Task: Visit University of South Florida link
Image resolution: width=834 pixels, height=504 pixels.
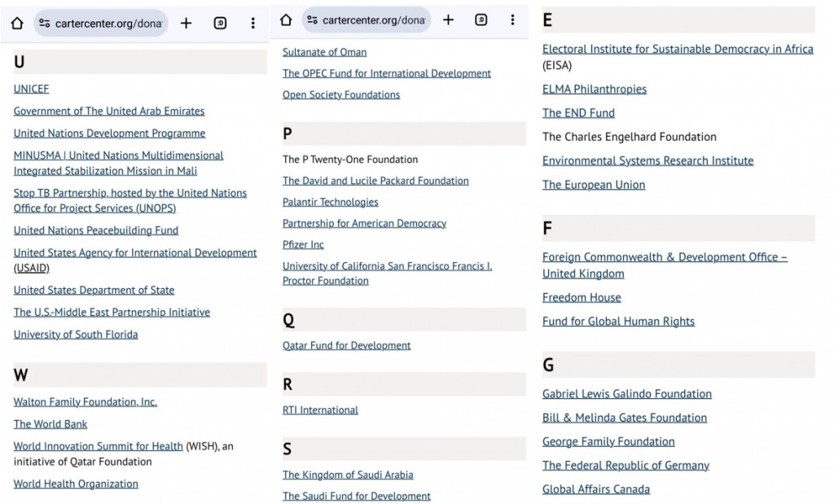Action: (x=76, y=335)
